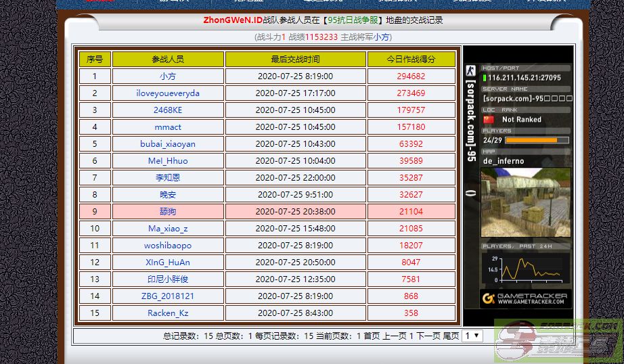Open the de_inferno map thumbnail
This screenshot has width=624, height=364.
pyautogui.click(x=525, y=202)
